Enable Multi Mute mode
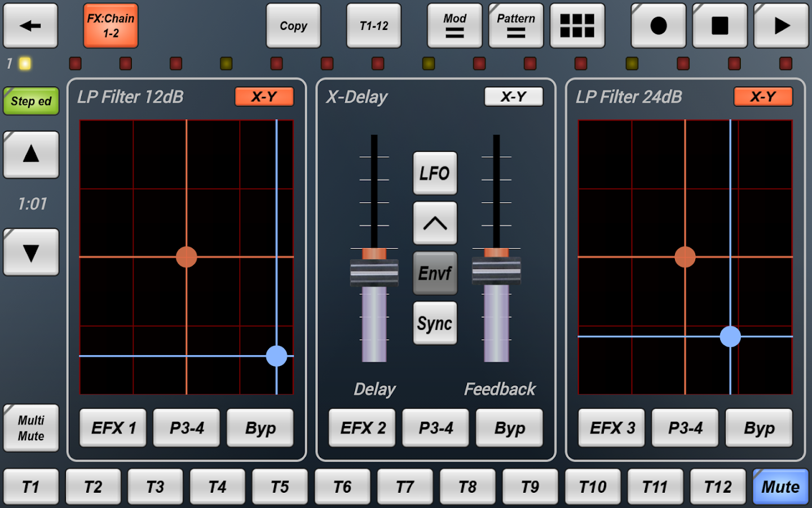The height and width of the screenshot is (508, 812). [30, 427]
